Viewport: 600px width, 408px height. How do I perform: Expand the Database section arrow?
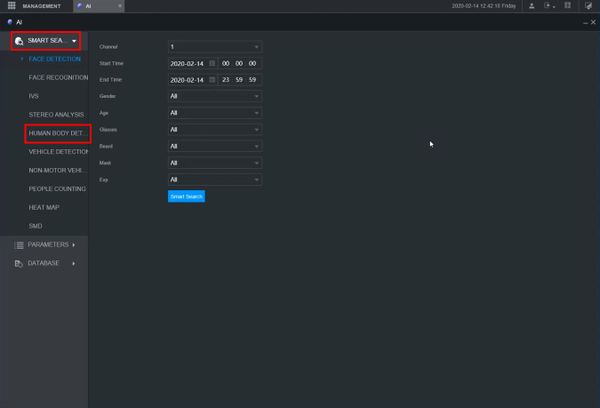(73, 263)
